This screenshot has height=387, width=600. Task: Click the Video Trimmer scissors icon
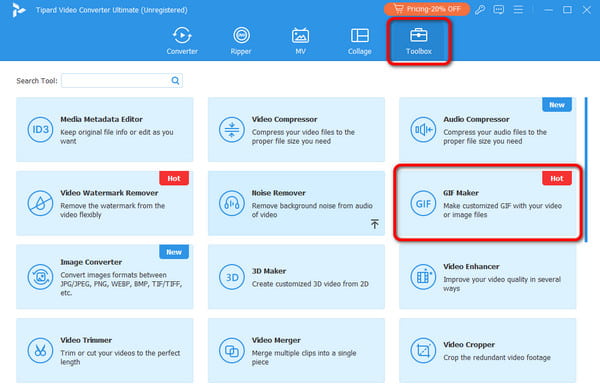tap(40, 350)
